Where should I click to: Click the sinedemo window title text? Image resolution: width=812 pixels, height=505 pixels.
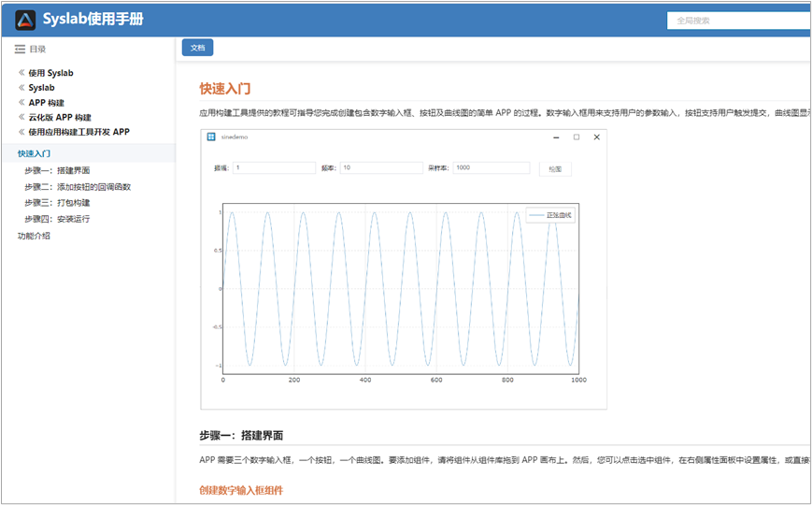point(235,137)
